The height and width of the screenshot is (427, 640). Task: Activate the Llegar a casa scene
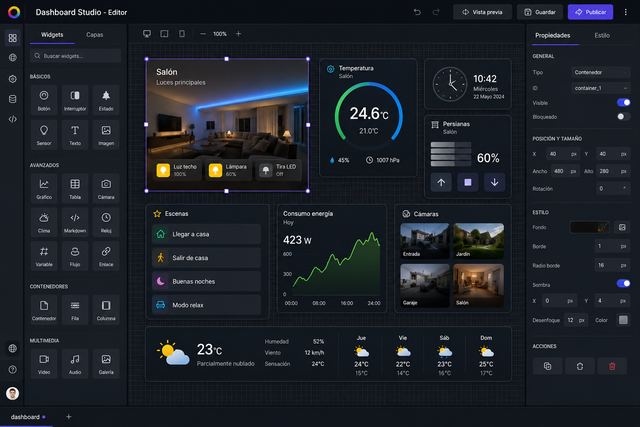206,234
